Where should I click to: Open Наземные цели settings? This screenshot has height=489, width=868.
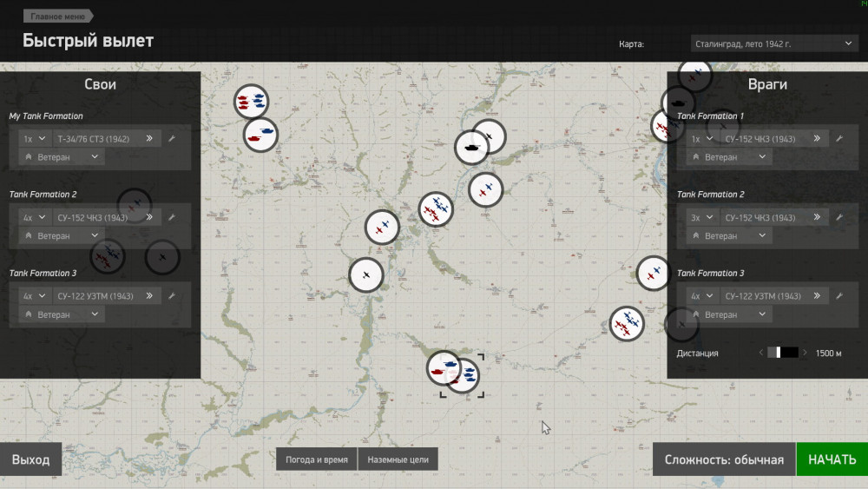pos(398,459)
